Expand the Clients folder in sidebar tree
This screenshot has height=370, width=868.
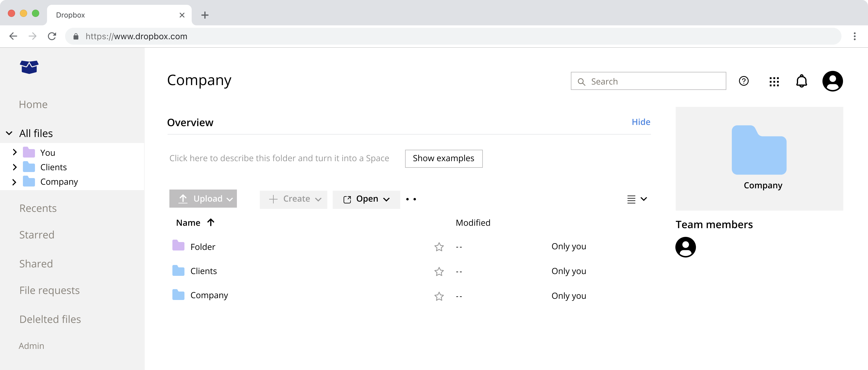(14, 167)
